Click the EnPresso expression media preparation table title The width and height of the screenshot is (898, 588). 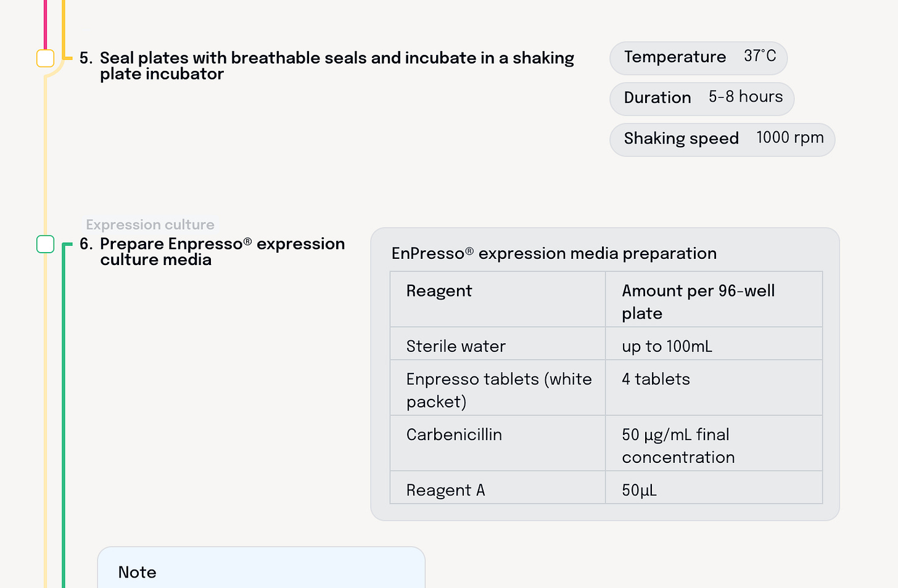[554, 254]
